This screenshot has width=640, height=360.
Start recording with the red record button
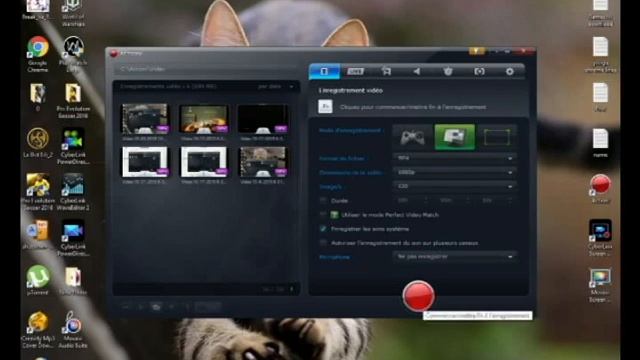[418, 296]
